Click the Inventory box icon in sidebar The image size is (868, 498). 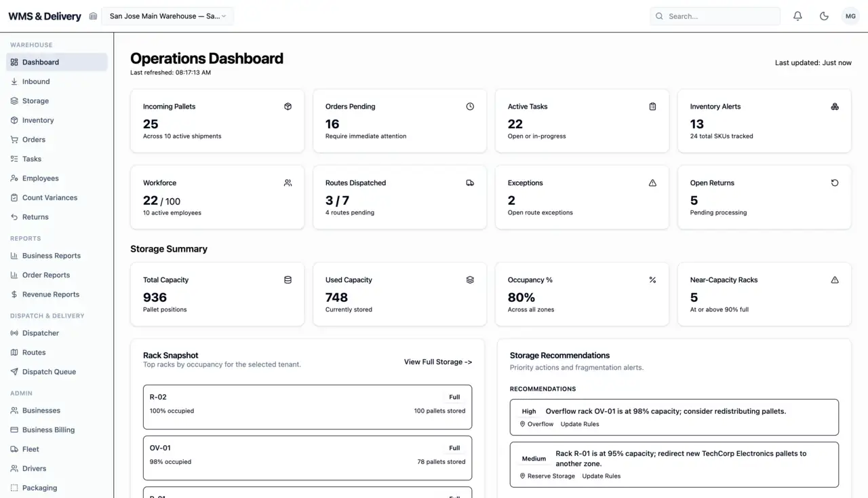[x=14, y=120]
